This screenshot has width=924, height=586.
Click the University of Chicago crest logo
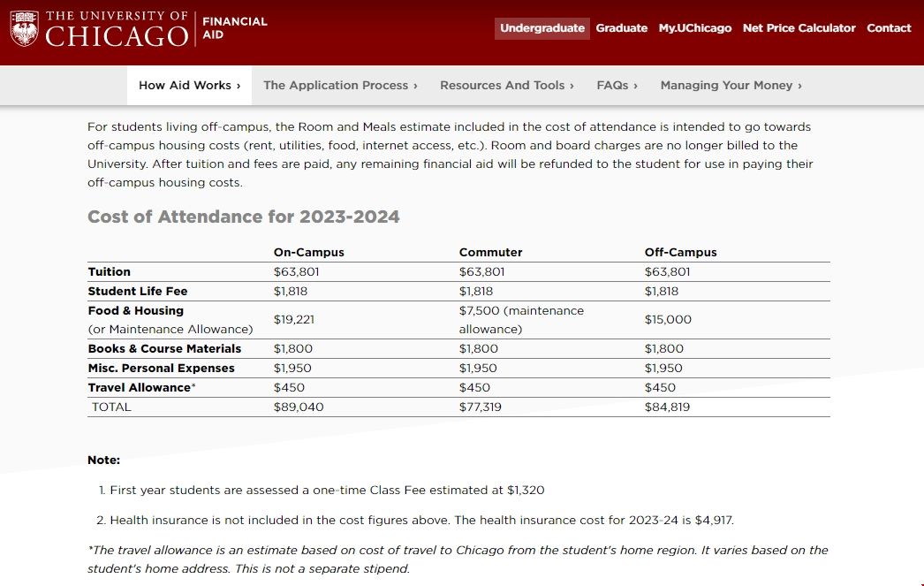coord(24,29)
